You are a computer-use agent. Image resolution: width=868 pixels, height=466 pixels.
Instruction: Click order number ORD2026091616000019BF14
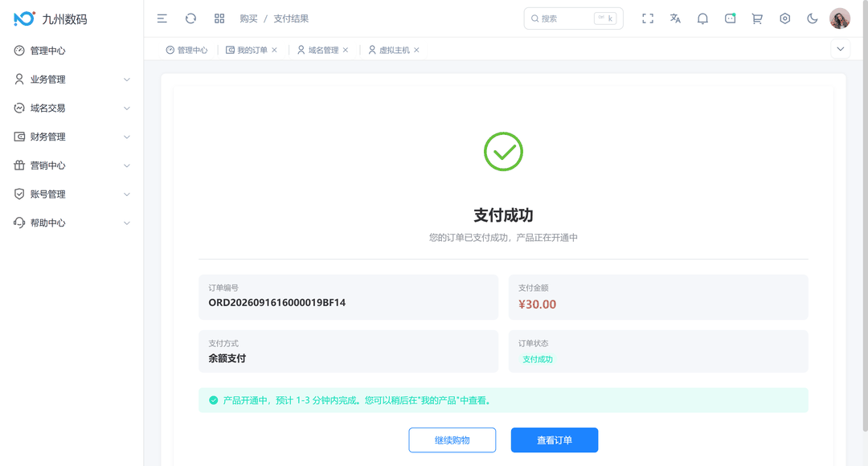[x=276, y=303]
